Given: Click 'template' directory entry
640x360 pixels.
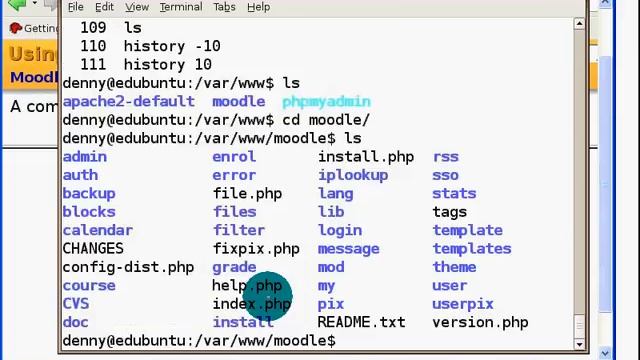Looking at the screenshot, I should [x=468, y=230].
